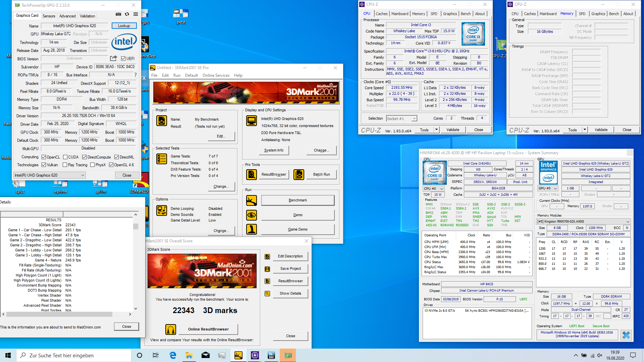This screenshot has height=362, width=644.
Task: Click Show Details magnifier icon
Action: point(267,294)
